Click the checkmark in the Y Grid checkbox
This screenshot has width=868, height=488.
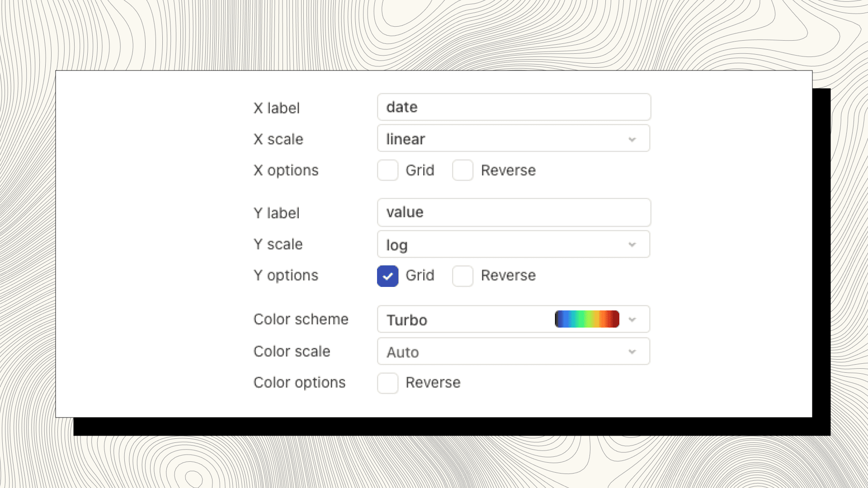(x=387, y=276)
